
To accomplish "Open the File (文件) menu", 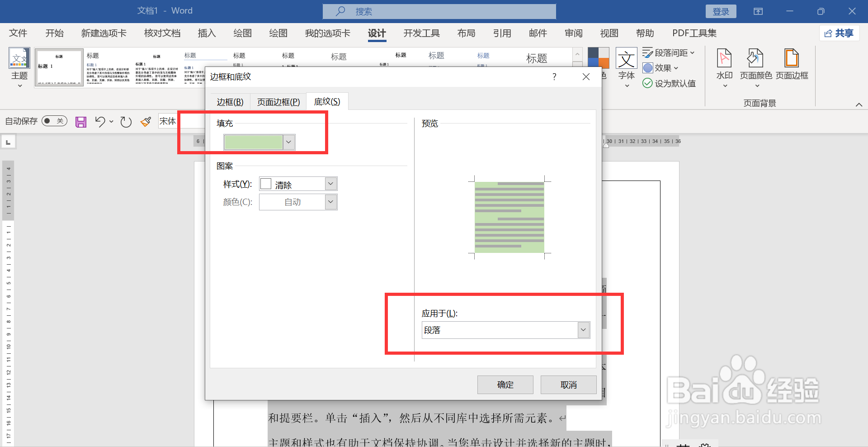I will tap(18, 33).
